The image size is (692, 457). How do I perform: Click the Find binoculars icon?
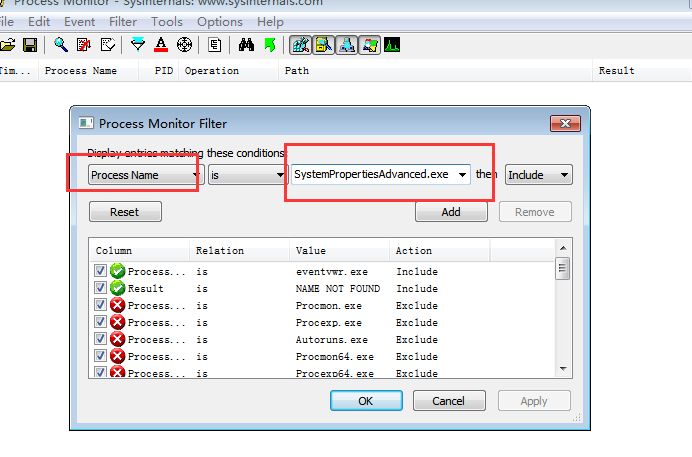pos(246,45)
